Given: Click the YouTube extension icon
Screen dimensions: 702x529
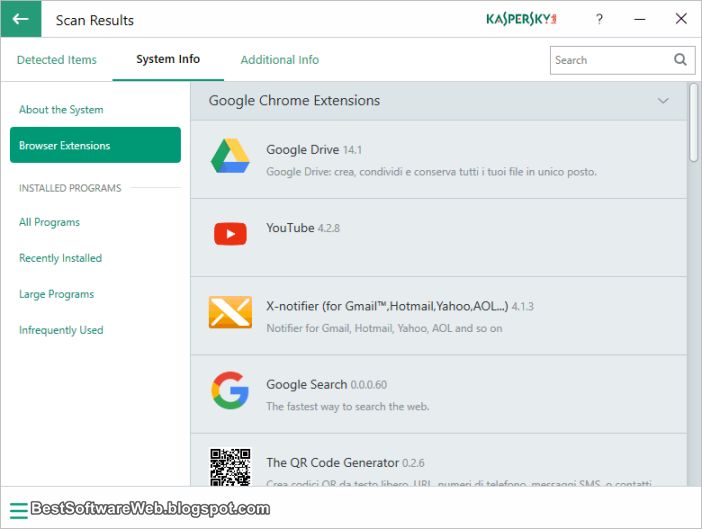Looking at the screenshot, I should tap(230, 234).
